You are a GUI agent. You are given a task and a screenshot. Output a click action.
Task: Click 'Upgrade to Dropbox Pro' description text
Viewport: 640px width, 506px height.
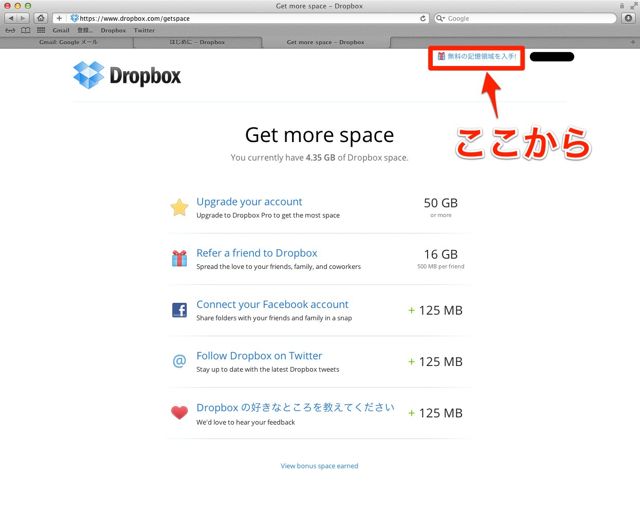(268, 215)
